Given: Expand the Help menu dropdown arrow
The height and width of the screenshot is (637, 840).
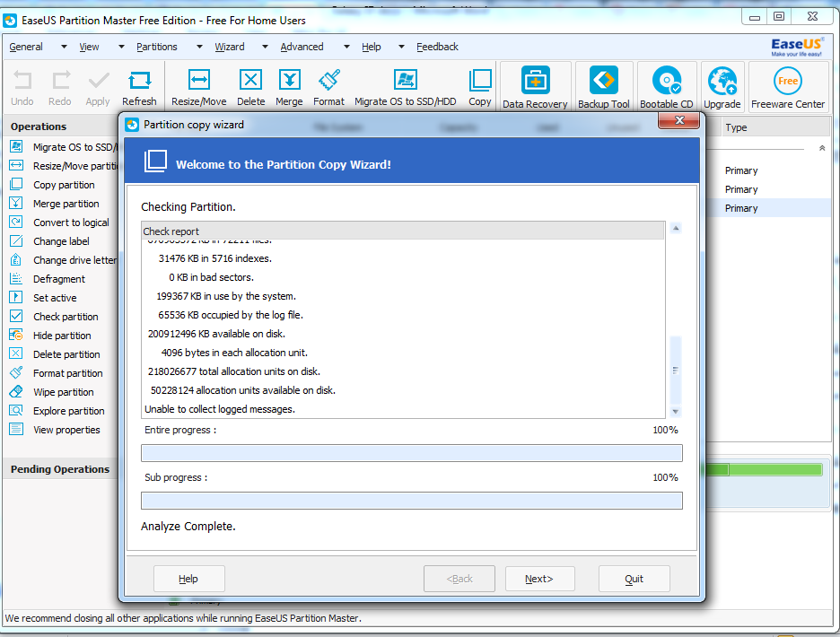Looking at the screenshot, I should pos(401,47).
